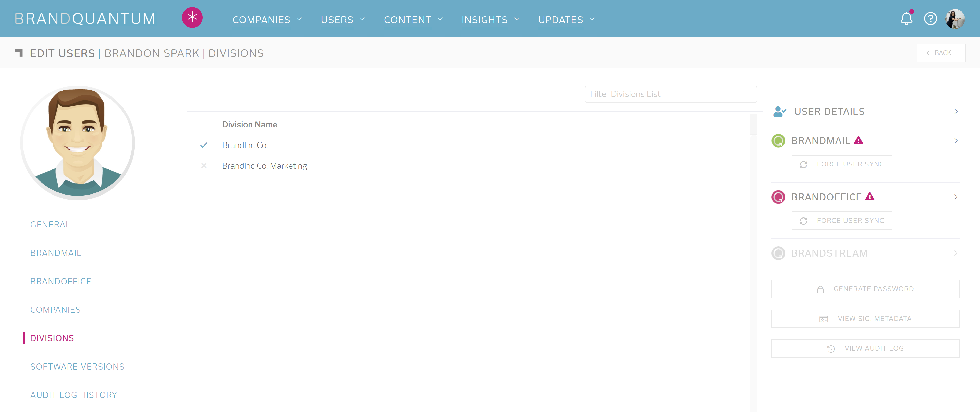Click the BrandOffice warning triangle icon

coord(870,197)
